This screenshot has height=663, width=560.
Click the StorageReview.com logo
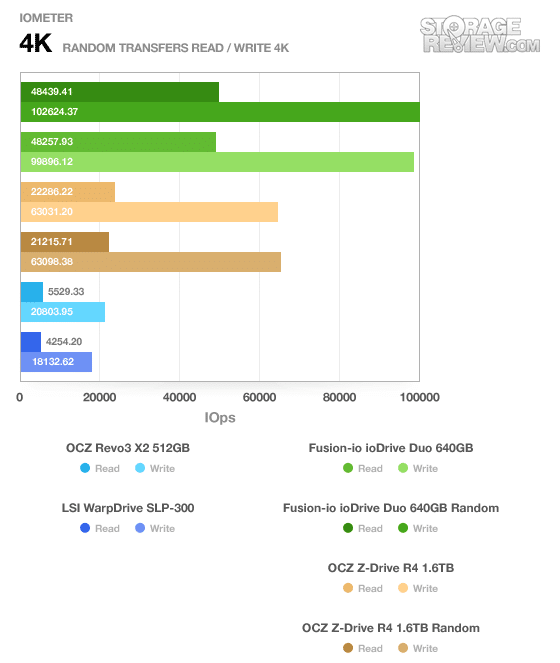[480, 35]
